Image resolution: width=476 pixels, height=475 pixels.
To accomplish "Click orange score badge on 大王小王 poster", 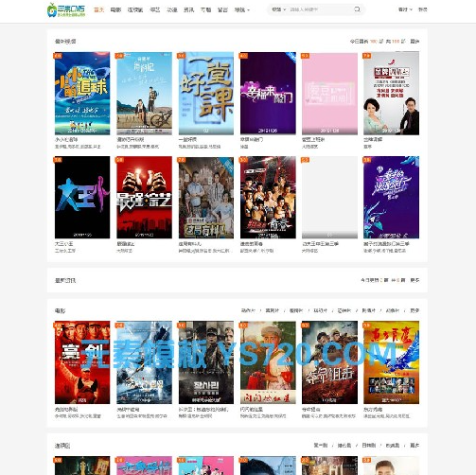I will (58, 160).
